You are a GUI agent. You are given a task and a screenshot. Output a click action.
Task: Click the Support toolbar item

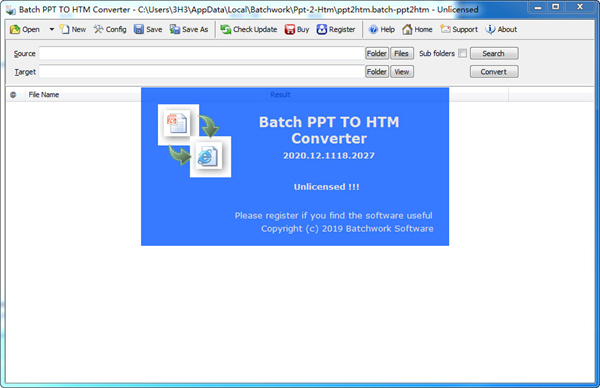(459, 29)
